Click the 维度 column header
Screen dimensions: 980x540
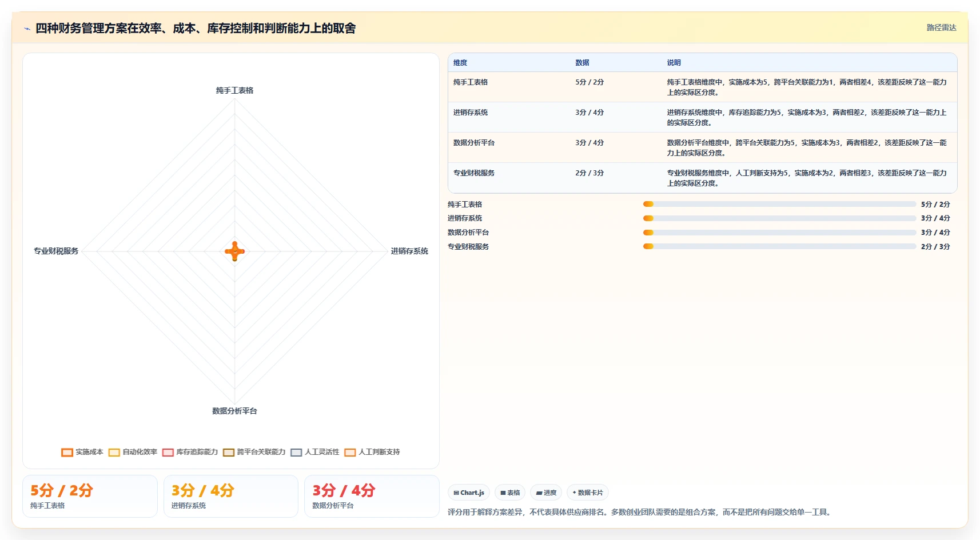(x=460, y=63)
